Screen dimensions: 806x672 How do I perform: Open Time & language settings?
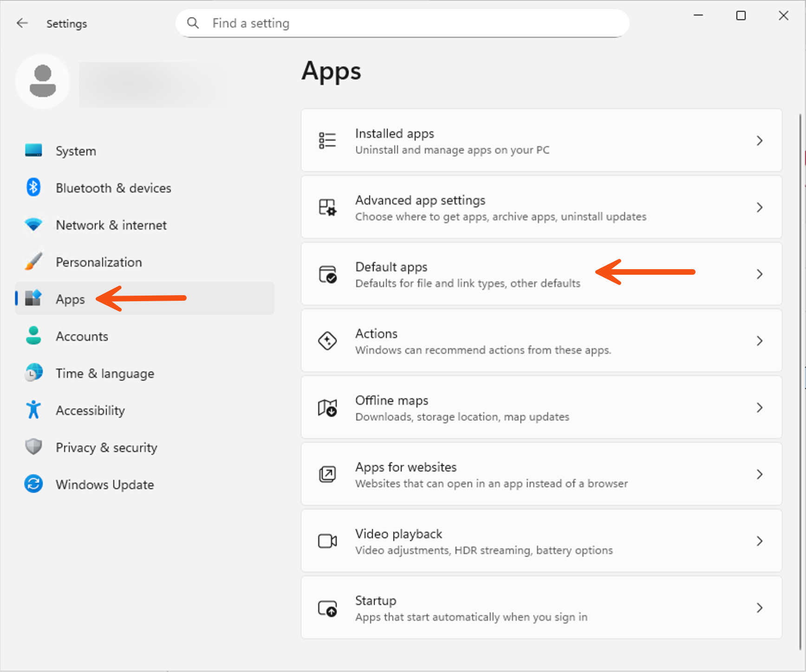point(145,374)
